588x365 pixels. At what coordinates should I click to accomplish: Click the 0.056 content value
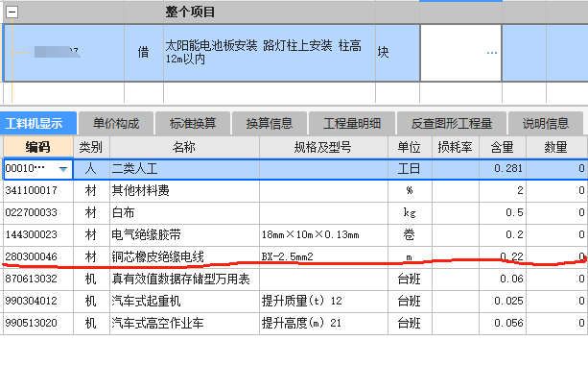coord(503,324)
